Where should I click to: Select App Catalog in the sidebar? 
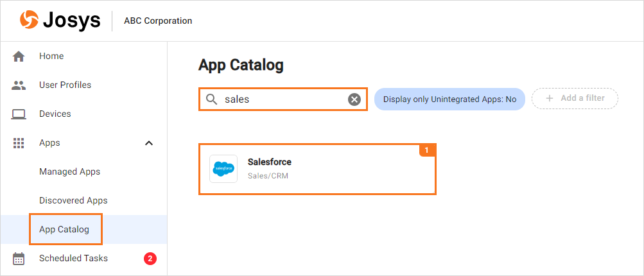pos(64,230)
